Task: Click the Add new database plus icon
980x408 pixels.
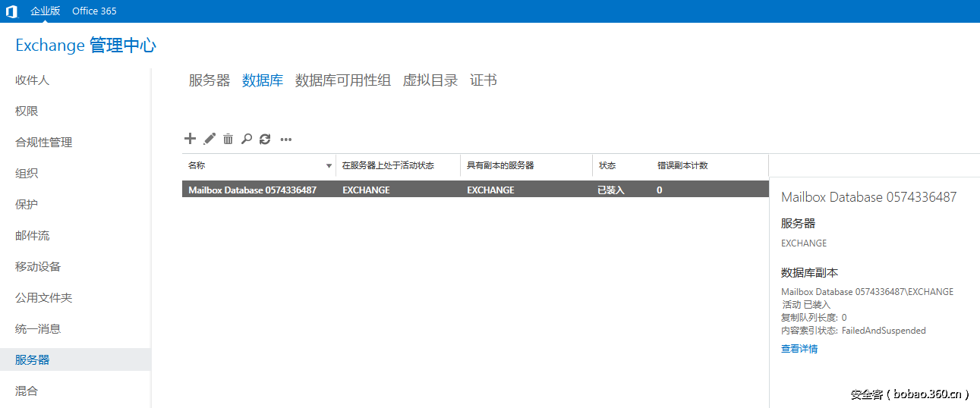Action: coord(190,139)
